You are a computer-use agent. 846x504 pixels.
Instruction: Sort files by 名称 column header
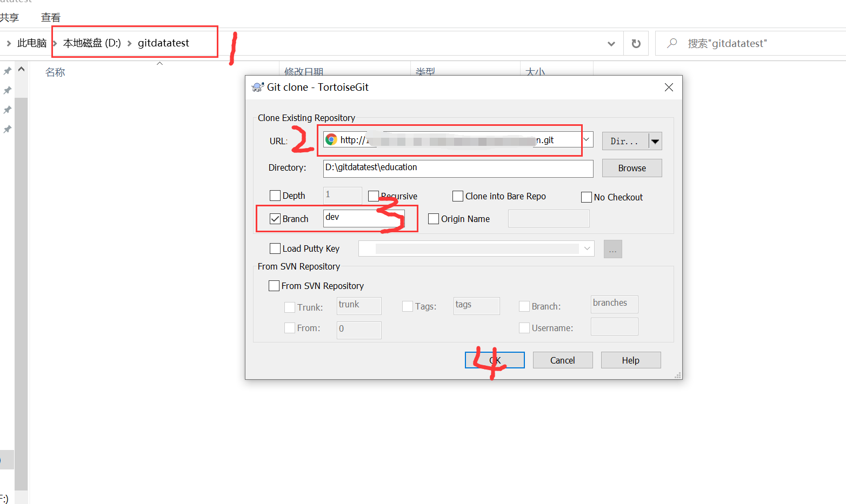(55, 72)
